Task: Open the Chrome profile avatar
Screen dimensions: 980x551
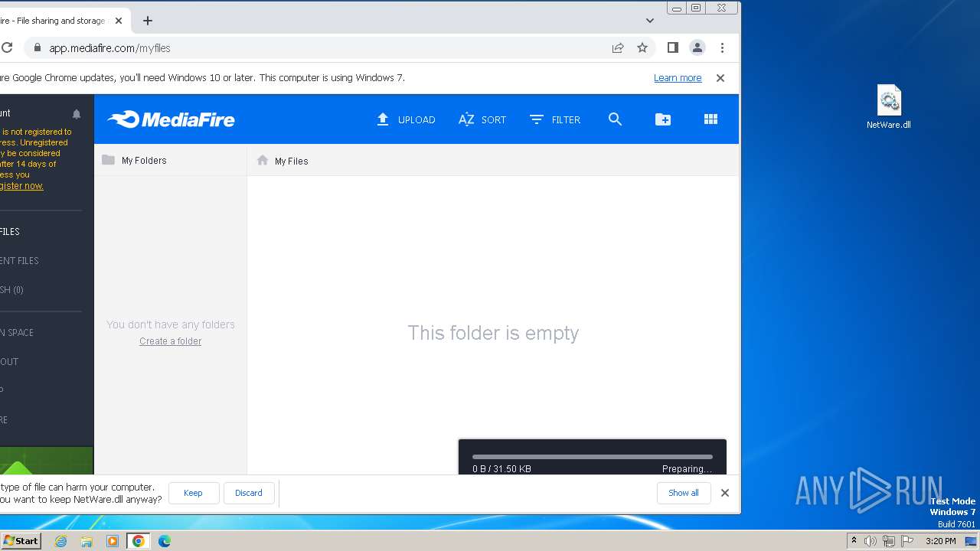Action: tap(697, 47)
